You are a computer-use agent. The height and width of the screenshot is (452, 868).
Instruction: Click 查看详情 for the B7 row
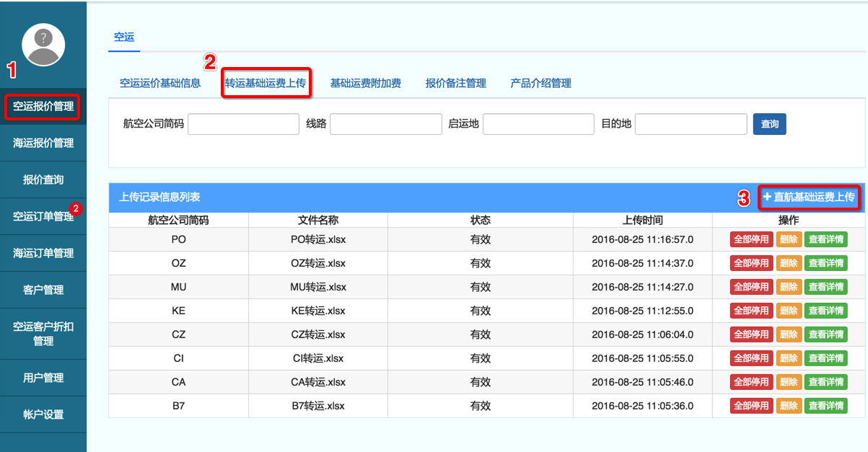tap(826, 406)
